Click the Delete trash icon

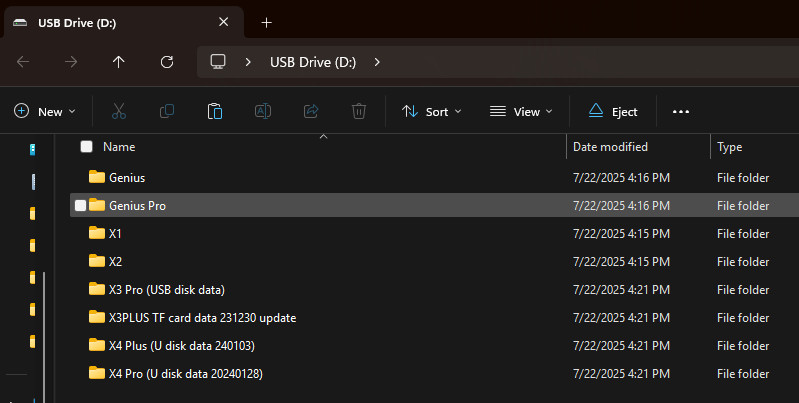click(x=359, y=111)
